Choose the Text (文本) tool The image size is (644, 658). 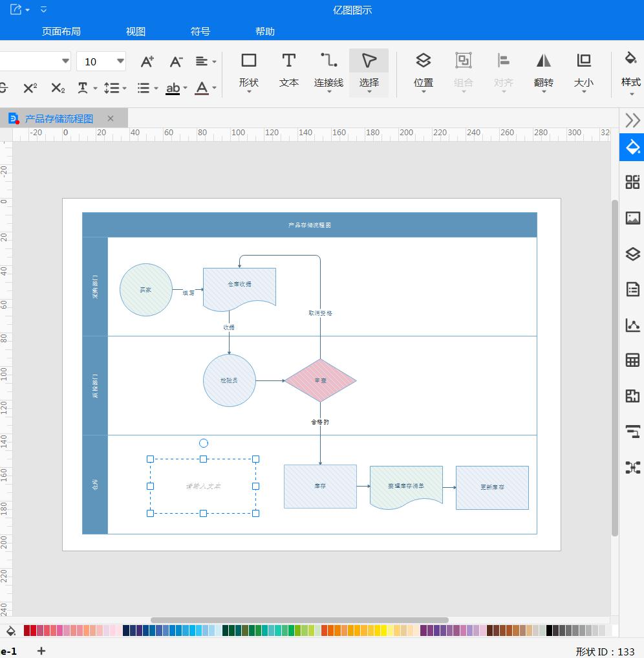pos(288,71)
